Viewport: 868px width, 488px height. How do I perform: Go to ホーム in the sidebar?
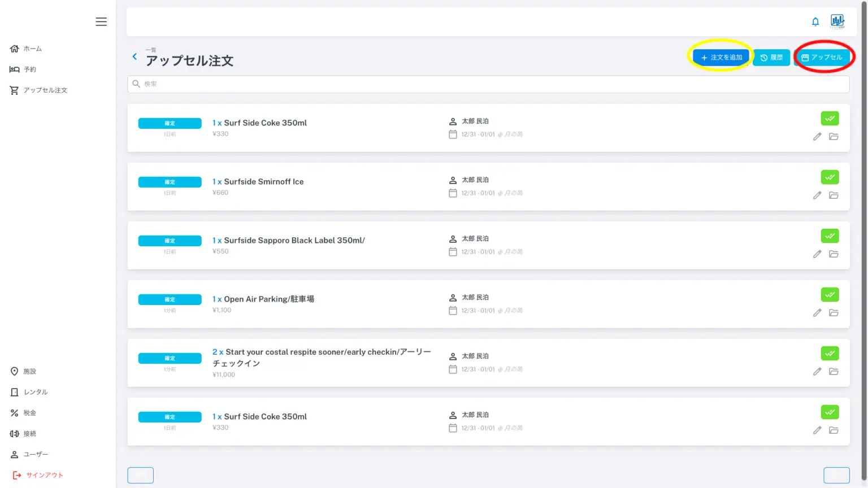(x=32, y=49)
